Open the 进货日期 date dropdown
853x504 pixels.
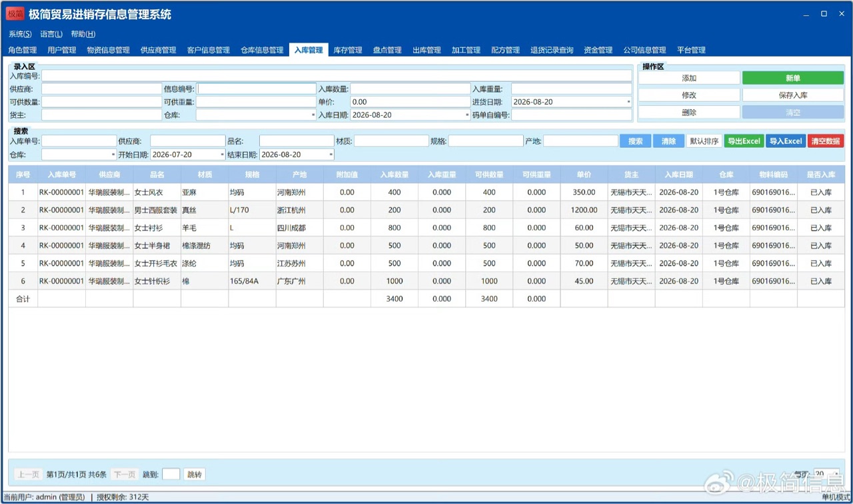(628, 102)
